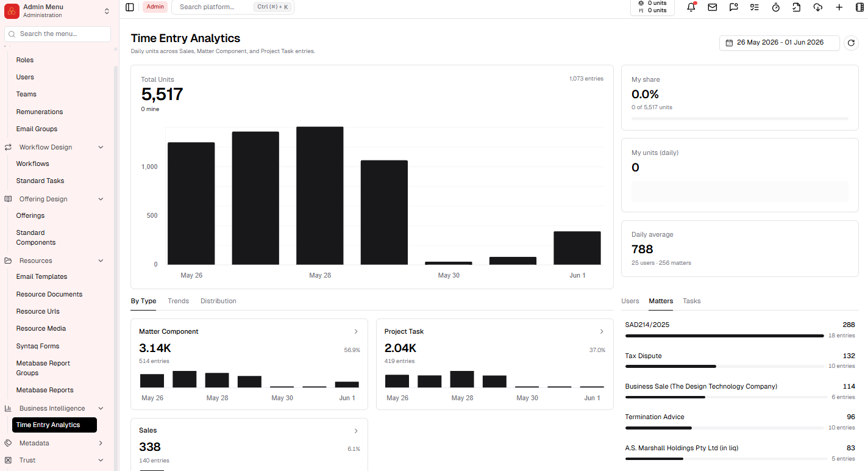Click the refresh analytics button
The width and height of the screenshot is (868, 471).
coord(851,43)
